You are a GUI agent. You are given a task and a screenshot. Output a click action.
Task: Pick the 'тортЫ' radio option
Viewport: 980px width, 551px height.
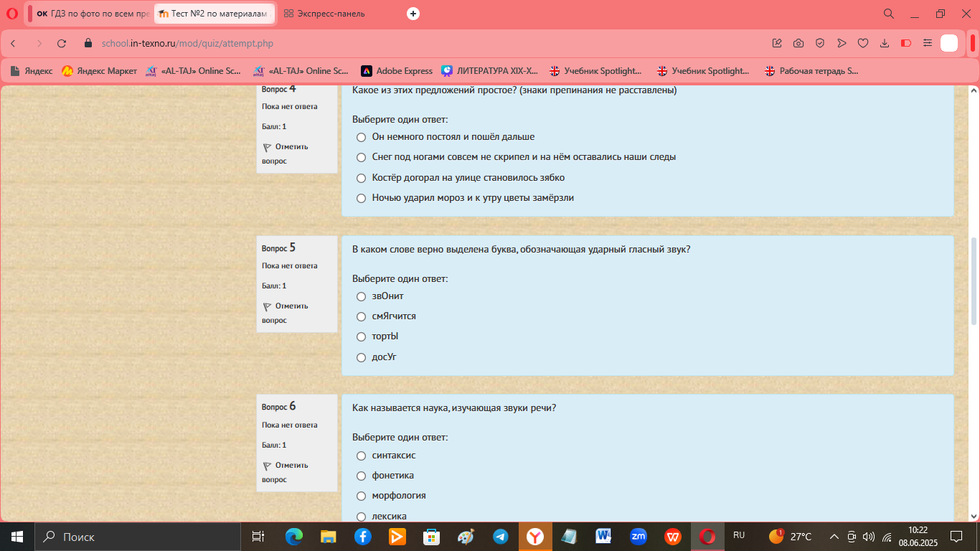point(362,336)
